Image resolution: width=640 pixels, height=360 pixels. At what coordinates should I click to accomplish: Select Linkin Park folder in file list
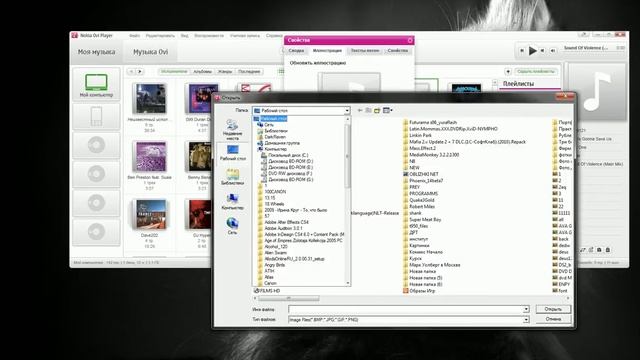(x=417, y=135)
